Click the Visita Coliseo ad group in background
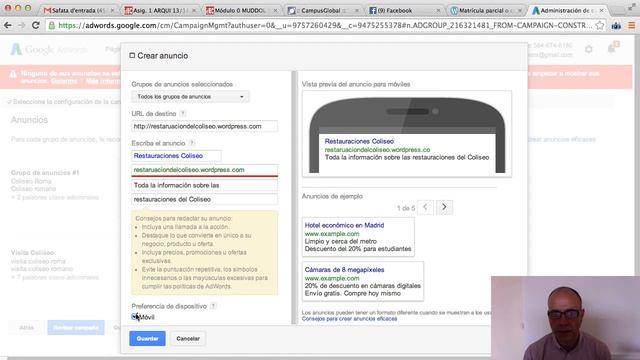Image resolution: width=640 pixels, height=360 pixels. [x=33, y=253]
